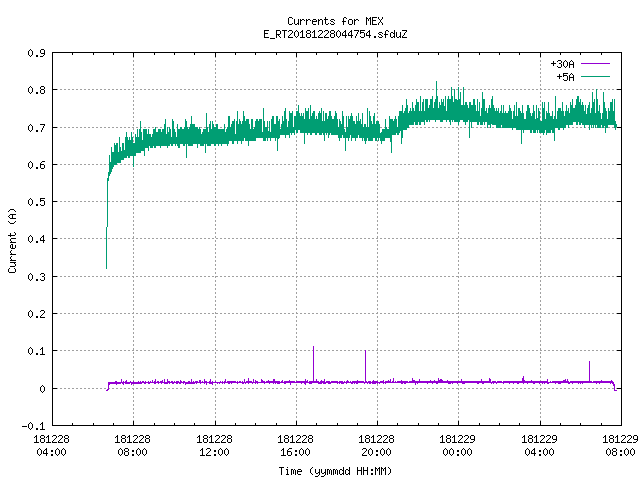Click the x-axis tick 181228 12:00
640x480 pixels.
coord(214,445)
